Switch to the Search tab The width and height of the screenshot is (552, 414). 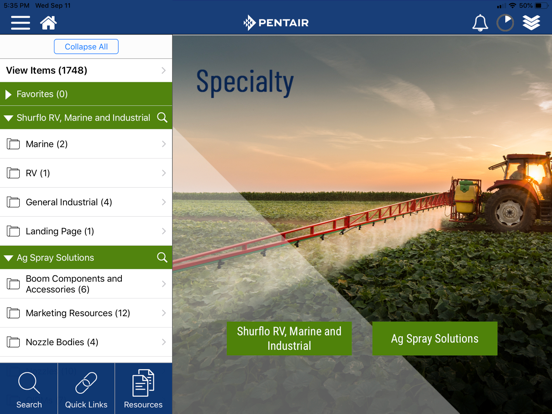29,389
